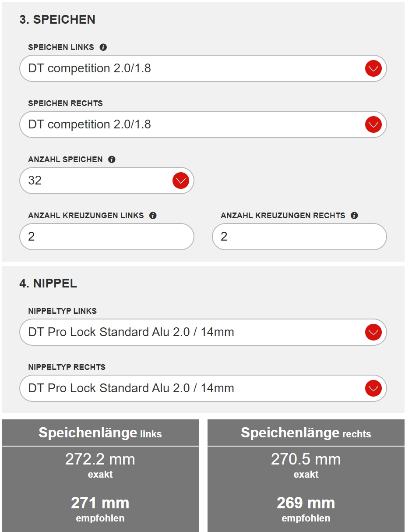The height and width of the screenshot is (532, 419).
Task: Click the Anzahl Kreuzungen Rechts input field
Action: point(299,237)
